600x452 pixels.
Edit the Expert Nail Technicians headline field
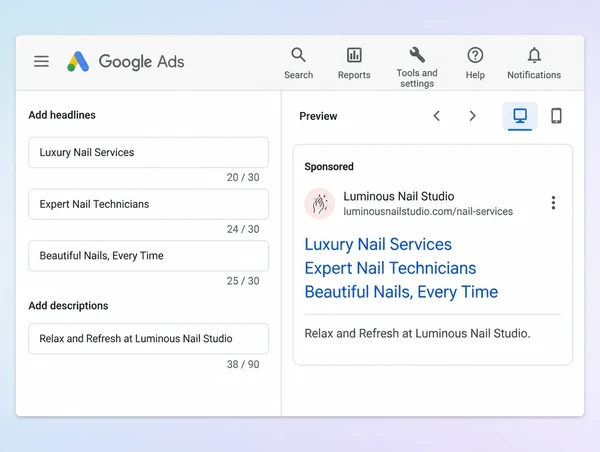click(148, 204)
